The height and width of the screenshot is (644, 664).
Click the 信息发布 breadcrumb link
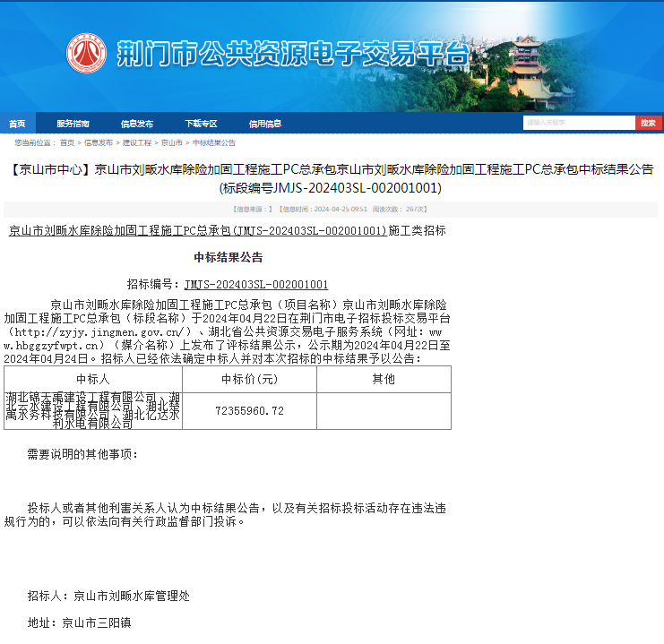tap(99, 142)
